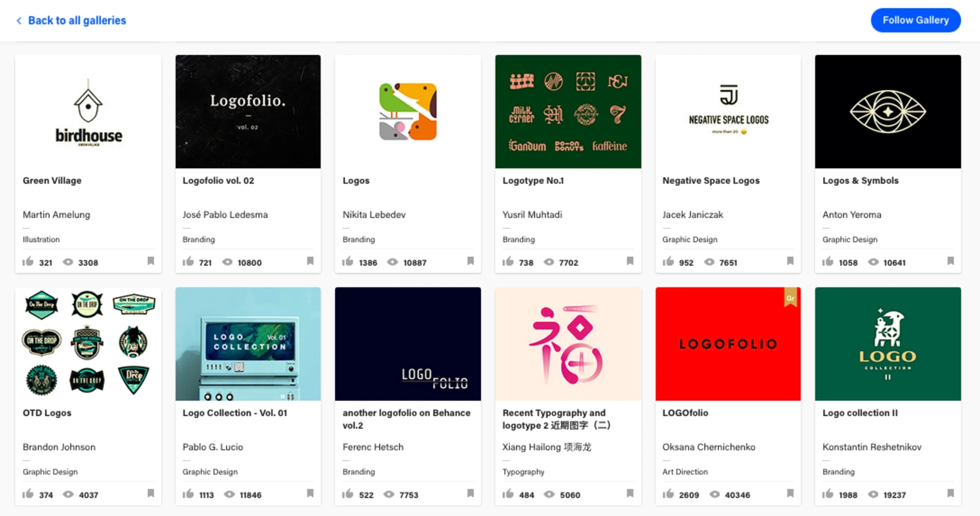Open Nikita Lebedev's profile
The height and width of the screenshot is (516, 980).
[373, 215]
